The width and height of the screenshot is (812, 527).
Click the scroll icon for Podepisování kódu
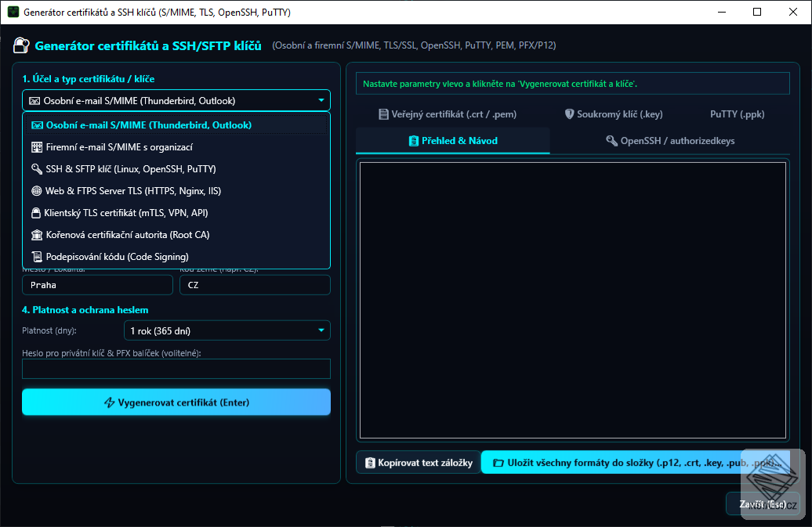click(37, 257)
